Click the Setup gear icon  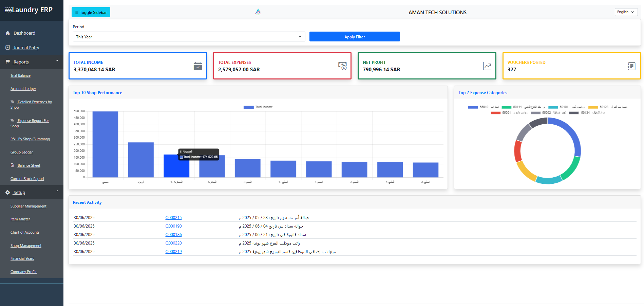[x=7, y=192]
